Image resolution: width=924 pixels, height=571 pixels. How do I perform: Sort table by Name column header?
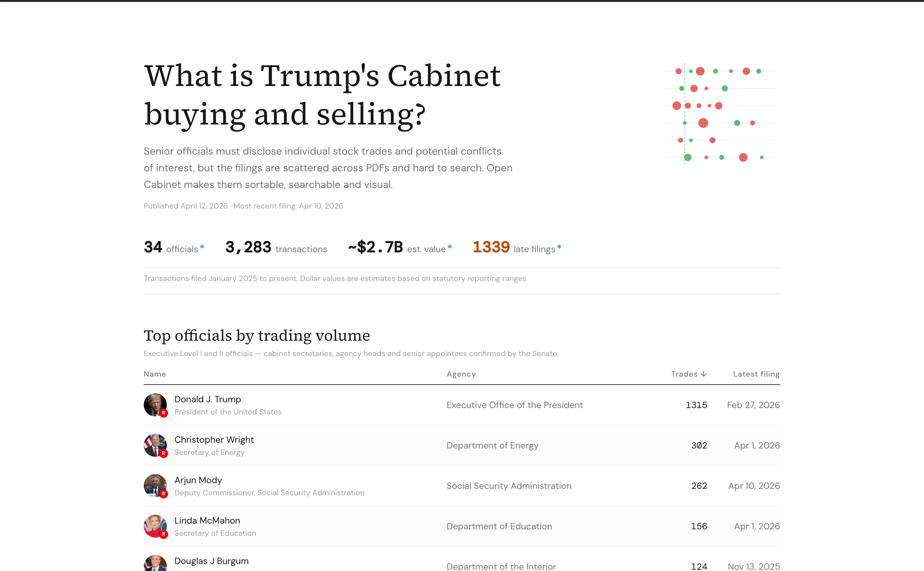click(x=155, y=374)
